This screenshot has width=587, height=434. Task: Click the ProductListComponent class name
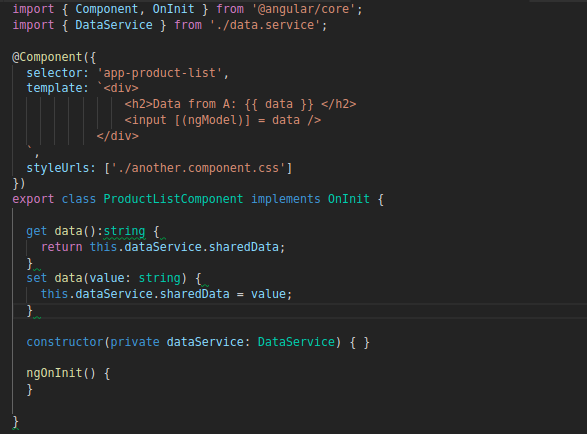[173, 199]
